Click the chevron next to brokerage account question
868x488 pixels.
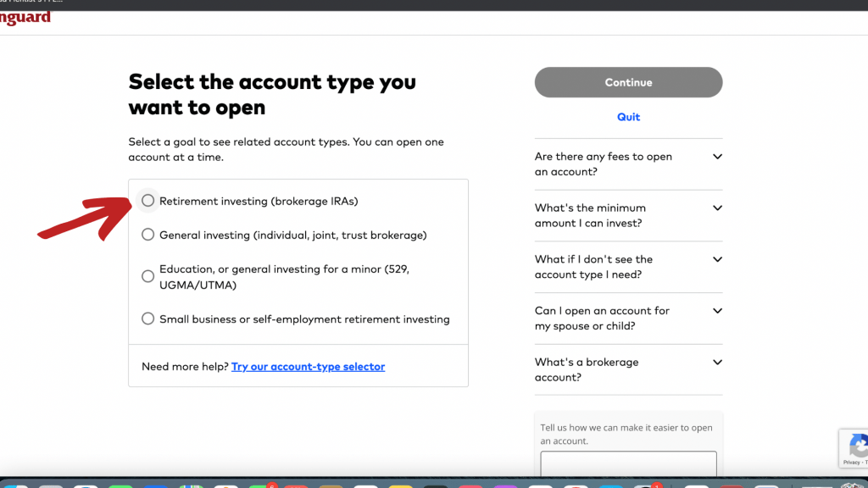717,363
